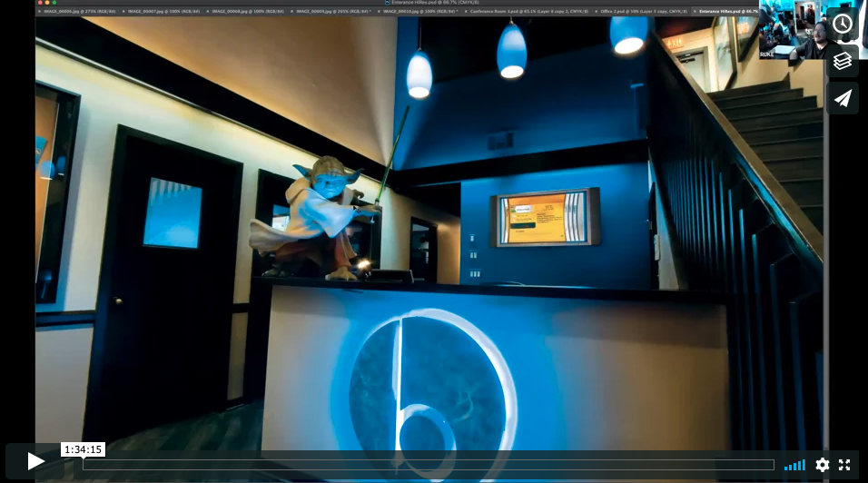Enter fullscreen mode
Image resolution: width=868 pixels, height=483 pixels.
(x=844, y=465)
